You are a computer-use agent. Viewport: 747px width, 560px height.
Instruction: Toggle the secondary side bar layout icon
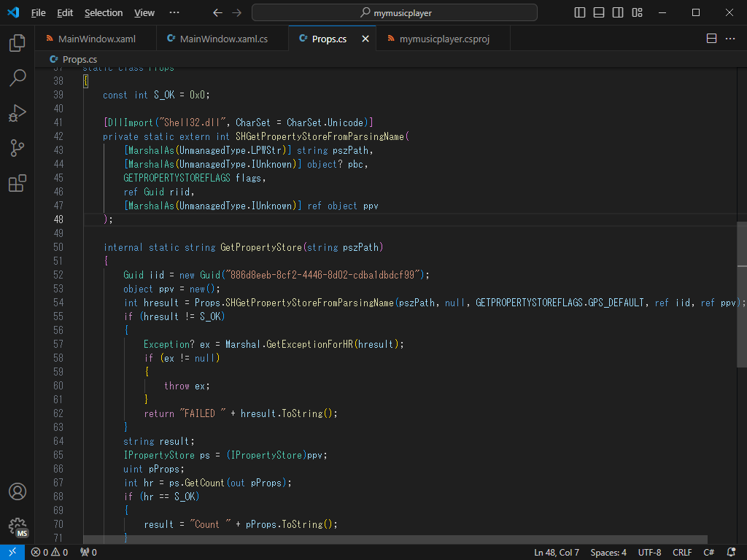(x=618, y=13)
